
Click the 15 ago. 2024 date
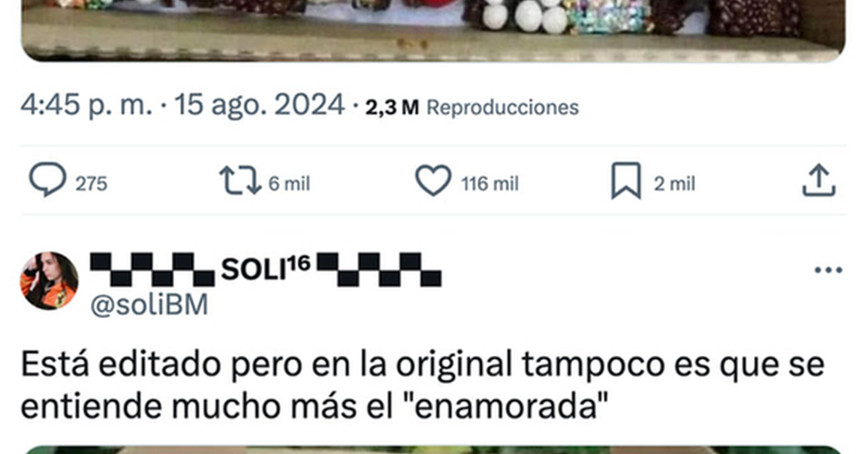pyautogui.click(x=259, y=105)
